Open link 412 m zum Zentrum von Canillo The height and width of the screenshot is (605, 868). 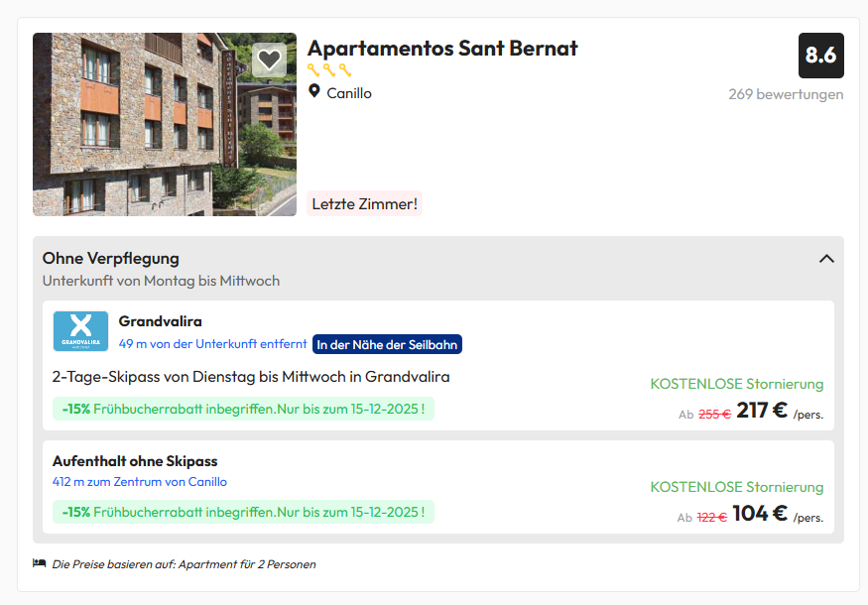[140, 482]
